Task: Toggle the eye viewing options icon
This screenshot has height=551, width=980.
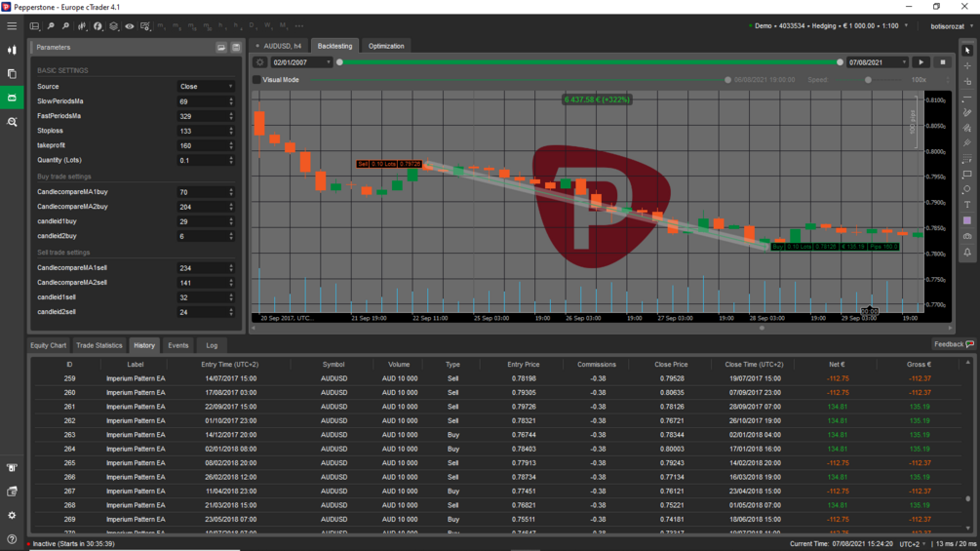Action: [130, 26]
